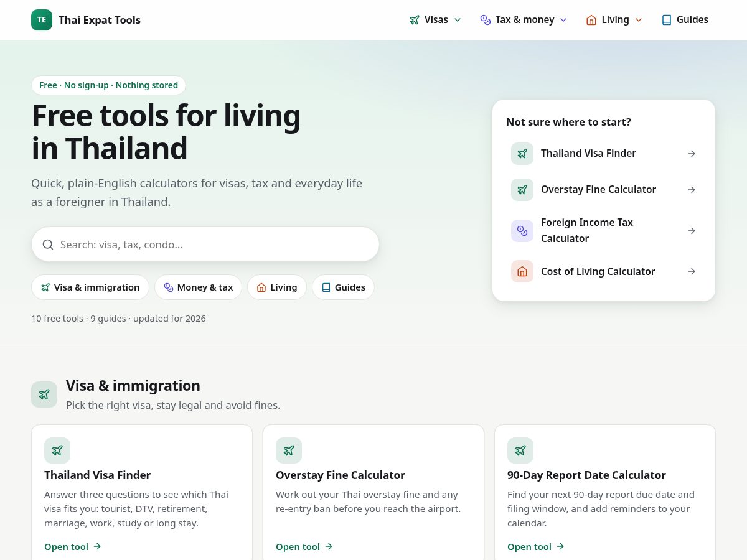Select the Visa & immigration filter chip
The image size is (747, 560).
90,287
